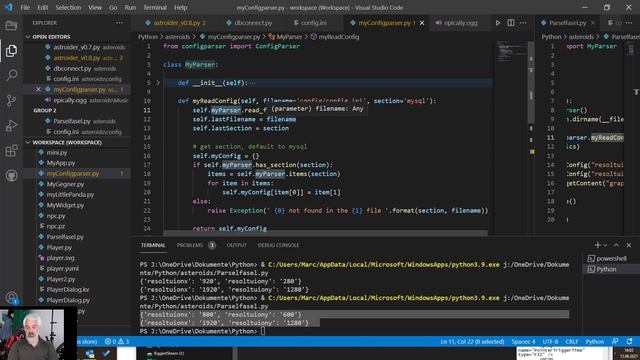Change line endings via CRLF status item
The height and width of the screenshot is (360, 640).
[571, 341]
